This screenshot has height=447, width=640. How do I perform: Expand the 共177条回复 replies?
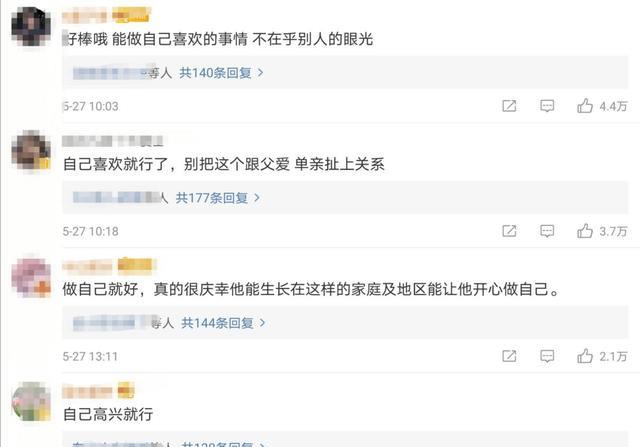217,198
